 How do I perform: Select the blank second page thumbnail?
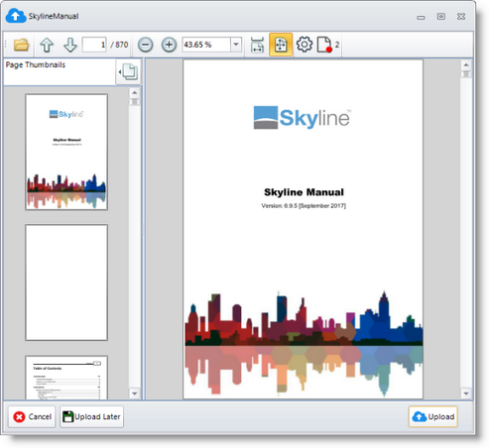(x=66, y=282)
